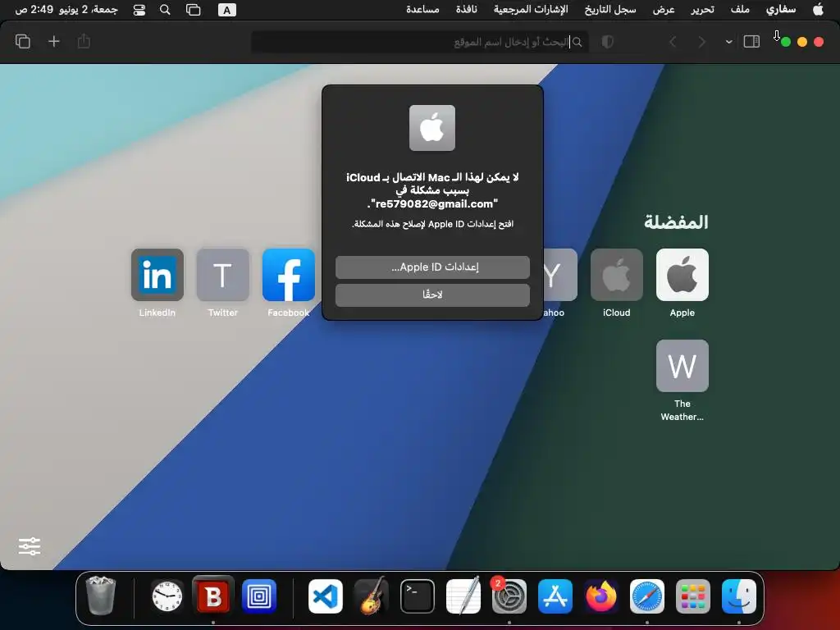Open Visual Studio Code from the Dock
Image resolution: width=840 pixels, height=630 pixels.
point(326,596)
